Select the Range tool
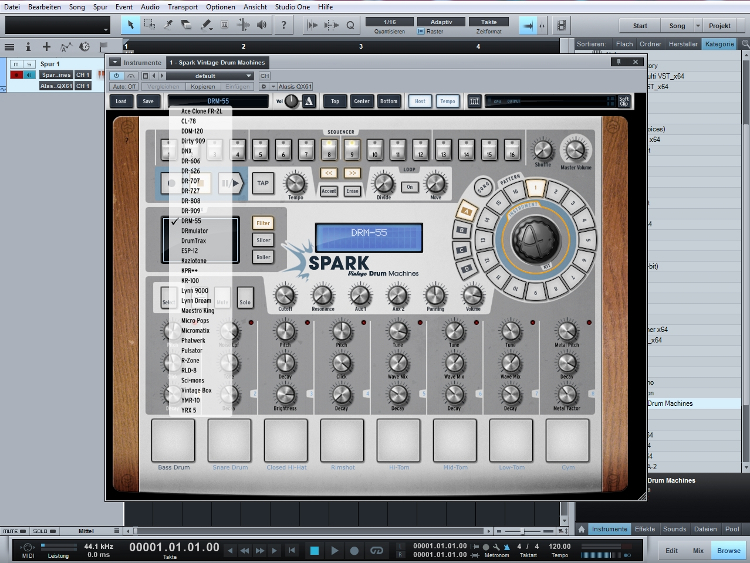This screenshot has height=563, width=750. [149, 25]
